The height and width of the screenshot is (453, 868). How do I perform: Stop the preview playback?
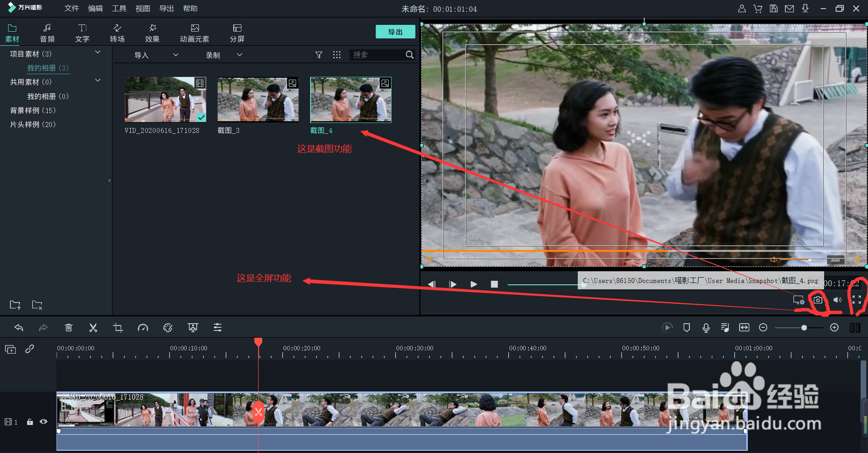click(494, 284)
